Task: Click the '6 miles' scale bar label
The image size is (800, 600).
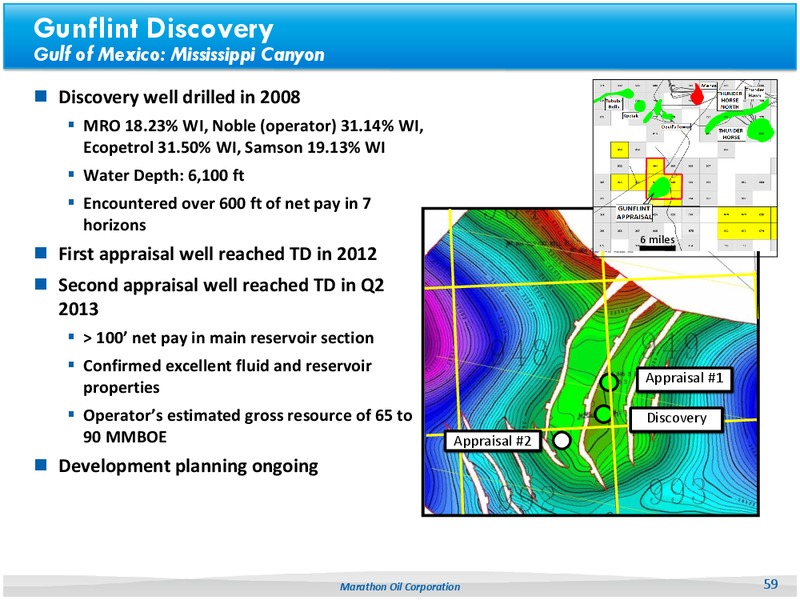Action: (657, 239)
